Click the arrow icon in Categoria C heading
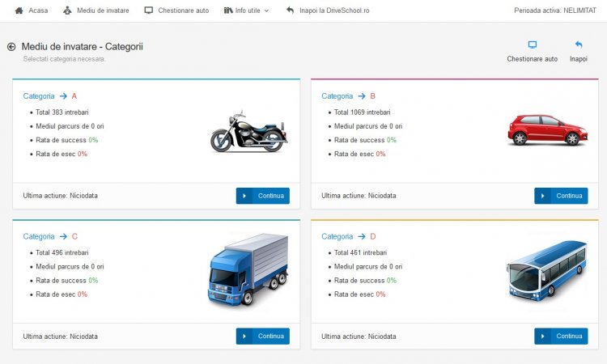Viewport: 607px width, 364px height. pos(63,236)
